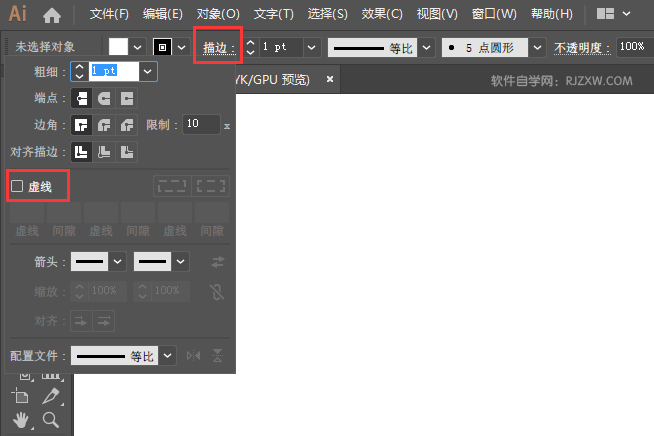Align stroke to center icon
Viewport: 654px width, 436px height.
coord(81,152)
